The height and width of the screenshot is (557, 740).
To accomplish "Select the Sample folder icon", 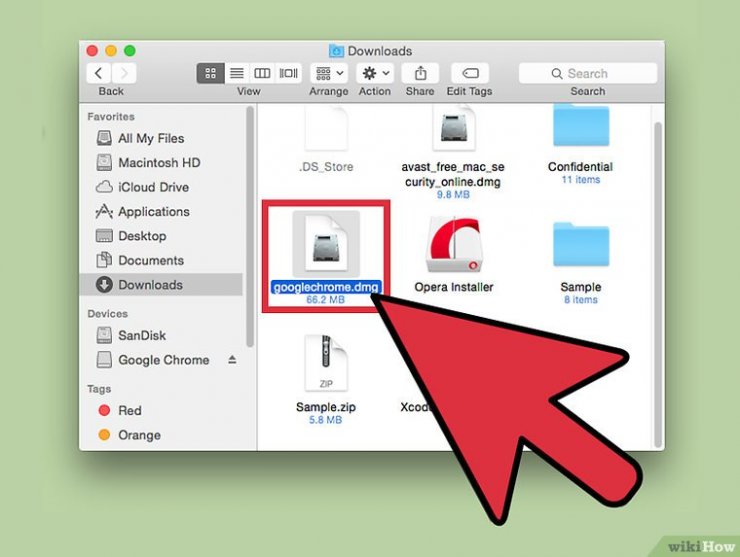I will pos(581,245).
